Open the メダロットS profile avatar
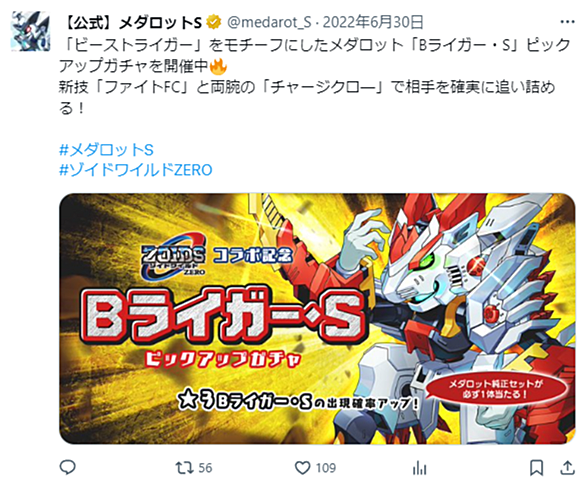The width and height of the screenshot is (586, 485). (x=30, y=31)
